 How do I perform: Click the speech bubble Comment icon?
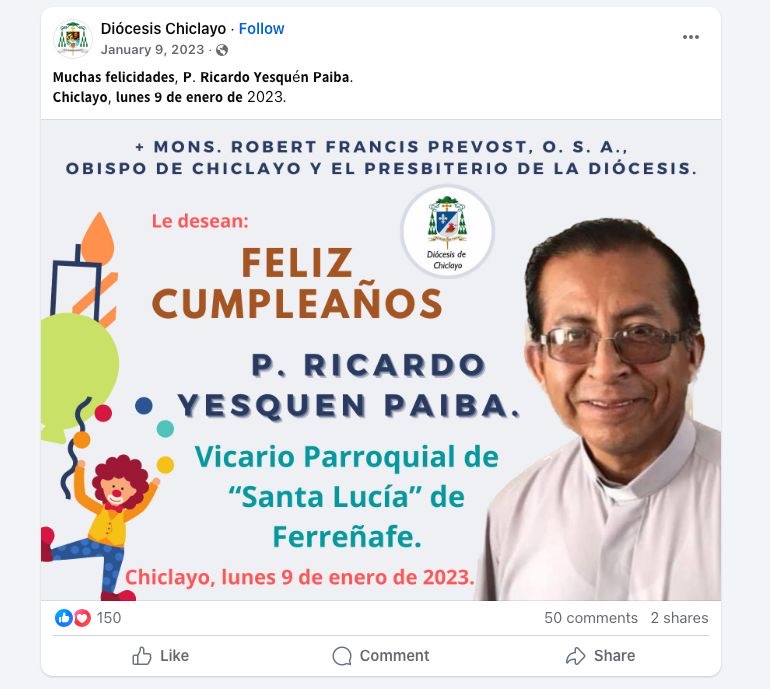342,656
